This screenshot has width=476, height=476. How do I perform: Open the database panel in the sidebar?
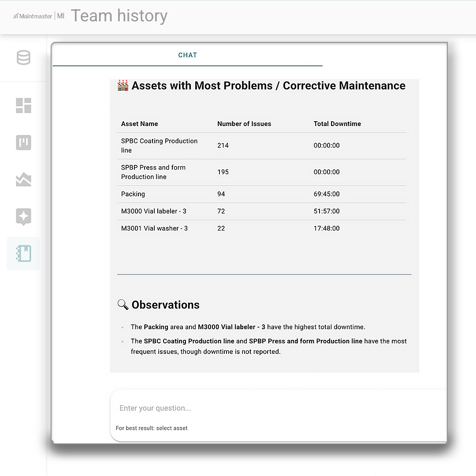[23, 58]
